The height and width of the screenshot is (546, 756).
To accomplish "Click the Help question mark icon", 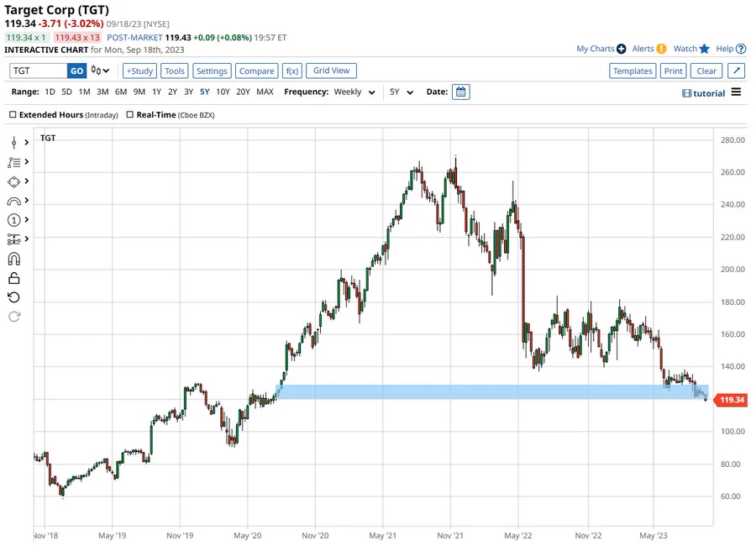I will pos(741,49).
